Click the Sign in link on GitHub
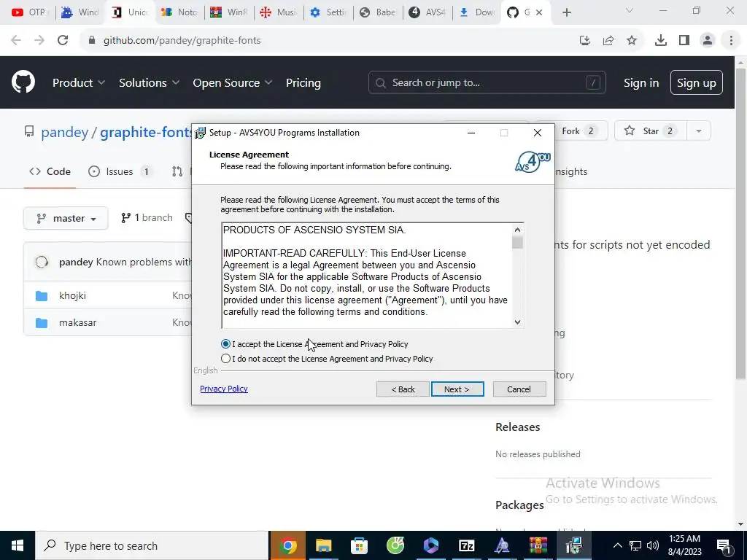This screenshot has height=560, width=747. (x=641, y=82)
